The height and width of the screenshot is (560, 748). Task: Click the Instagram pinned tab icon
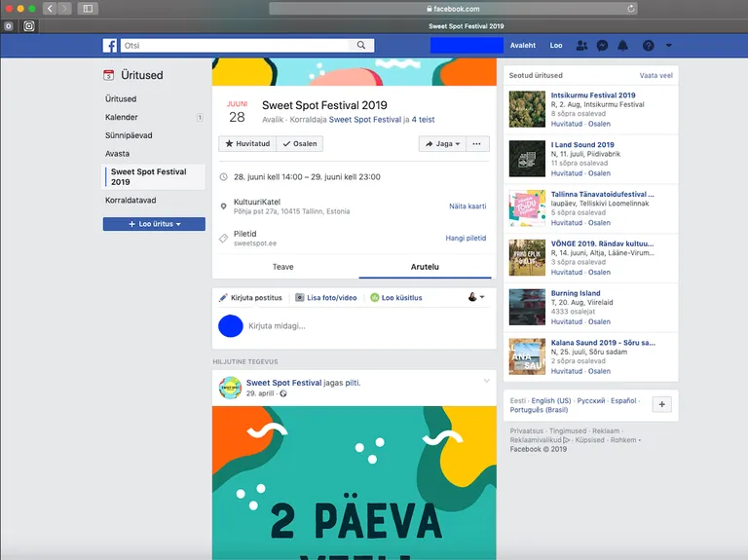pos(29,25)
